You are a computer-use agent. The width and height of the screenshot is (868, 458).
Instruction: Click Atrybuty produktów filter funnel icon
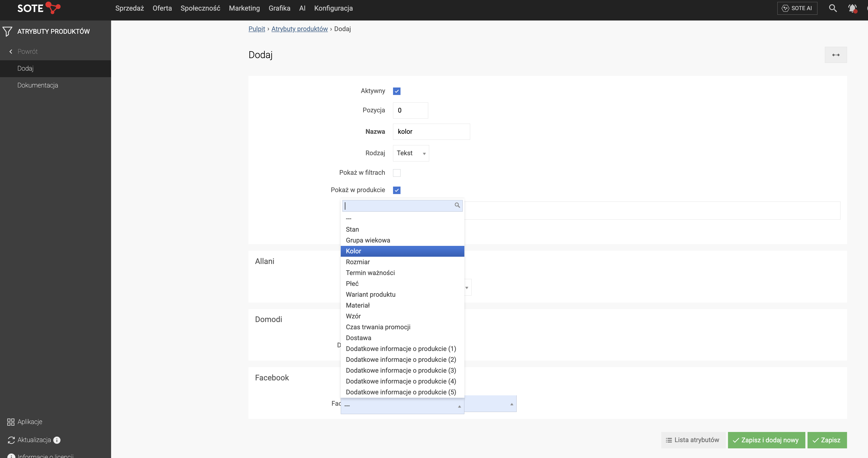(x=7, y=31)
